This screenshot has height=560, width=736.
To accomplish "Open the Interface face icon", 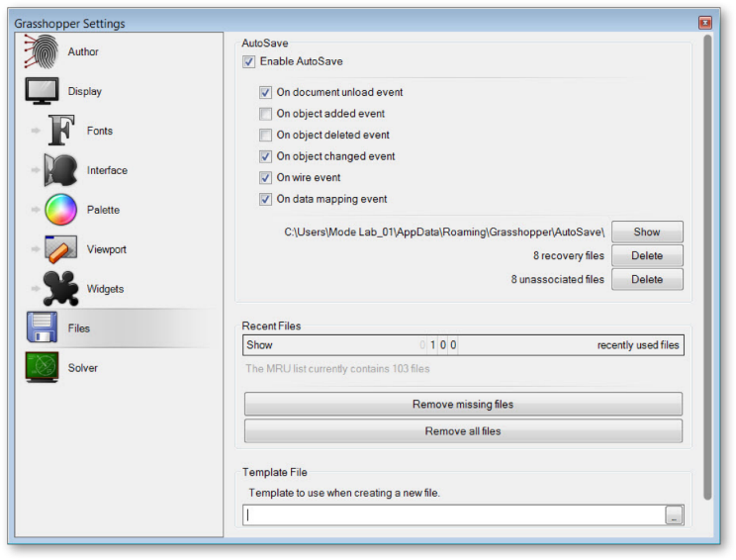I will click(60, 170).
